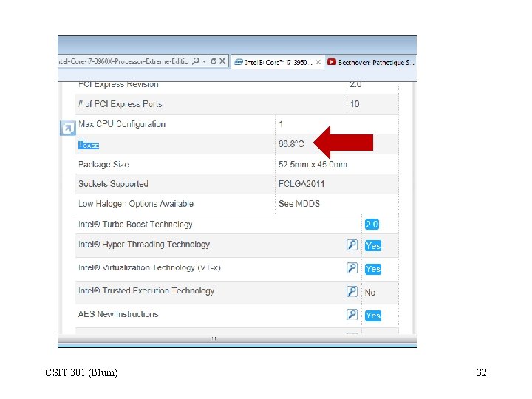This screenshot has height=399, width=532.
Task: Click the PCI Express Revision label
Action: click(x=118, y=84)
